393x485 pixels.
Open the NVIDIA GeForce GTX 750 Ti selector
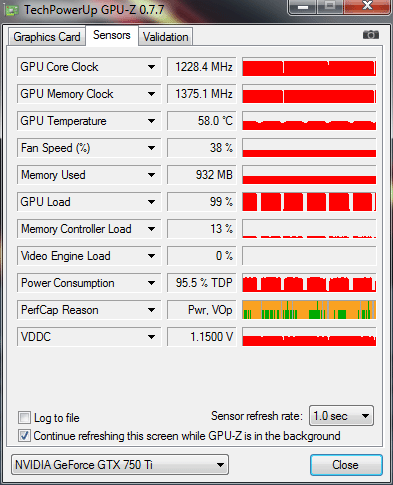click(120, 464)
